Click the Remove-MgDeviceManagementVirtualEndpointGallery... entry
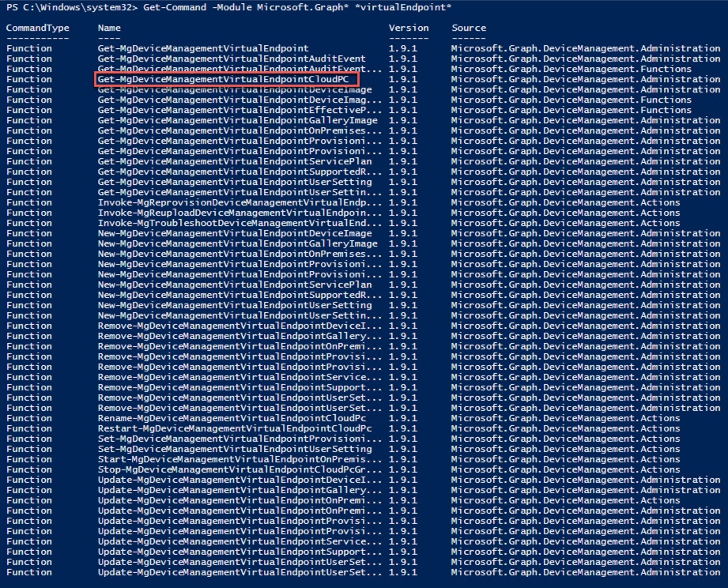 click(x=240, y=336)
